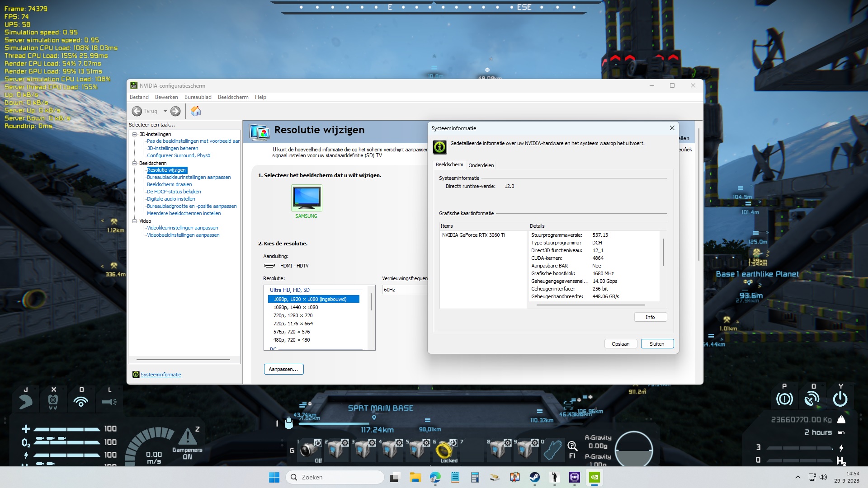Click the NVIDIA home icon in toolbar
Screen dimensions: 868x488
coord(196,111)
